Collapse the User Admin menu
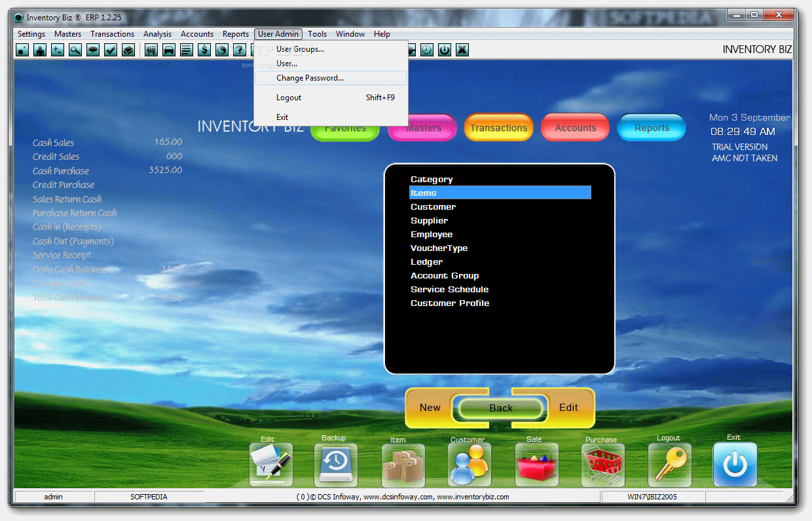Screen dimensions: 812x521 coord(278,34)
